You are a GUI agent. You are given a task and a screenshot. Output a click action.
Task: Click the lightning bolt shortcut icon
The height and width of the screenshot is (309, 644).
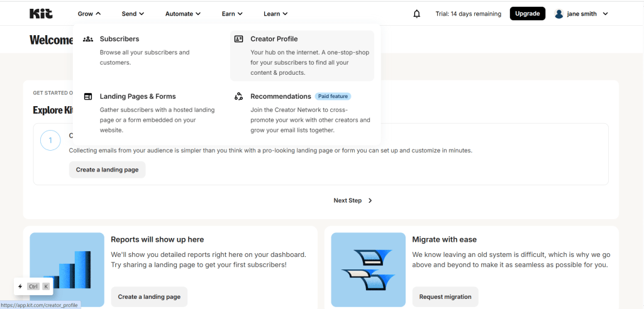[20, 286]
